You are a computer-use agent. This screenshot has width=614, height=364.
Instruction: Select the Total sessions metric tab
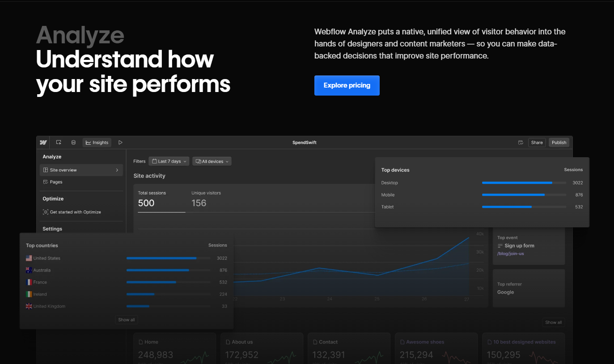pyautogui.click(x=161, y=200)
